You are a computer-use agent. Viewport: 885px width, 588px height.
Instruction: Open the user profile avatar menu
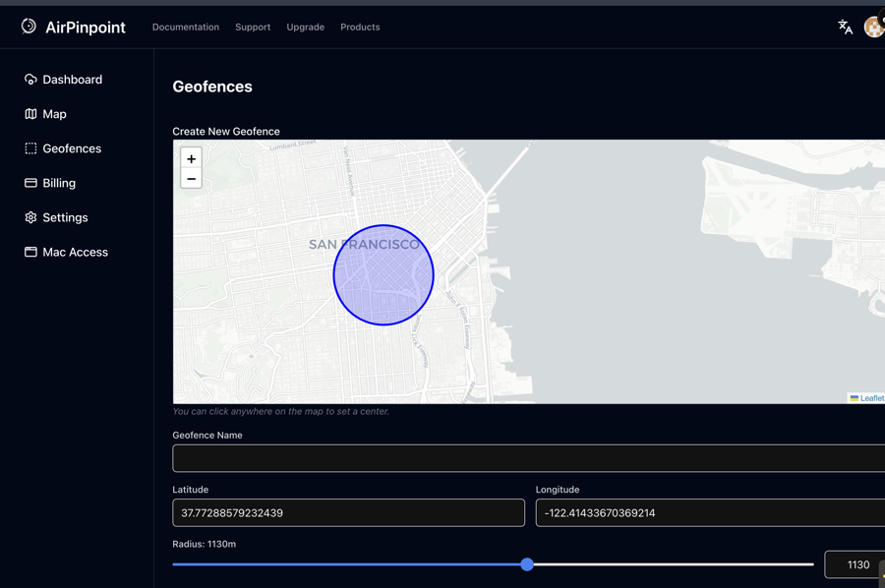coord(873,27)
